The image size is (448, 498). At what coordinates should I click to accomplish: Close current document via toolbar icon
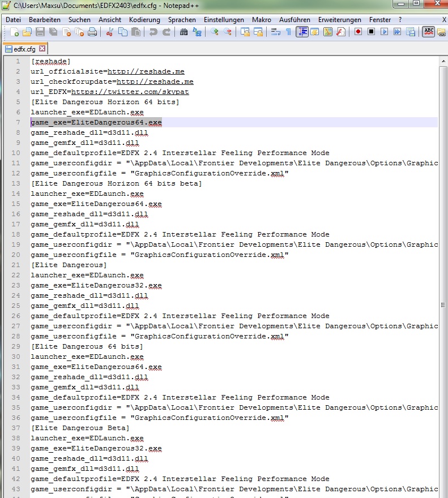pyautogui.click(x=66, y=32)
